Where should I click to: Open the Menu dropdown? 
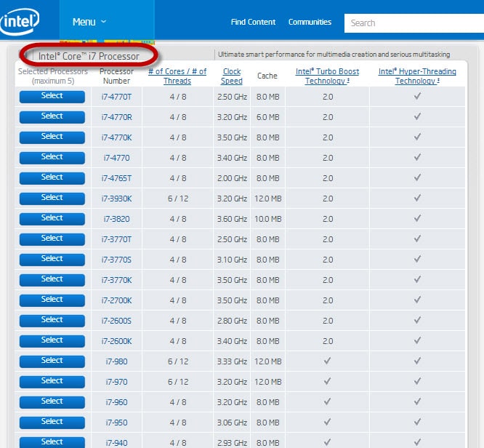(x=89, y=22)
